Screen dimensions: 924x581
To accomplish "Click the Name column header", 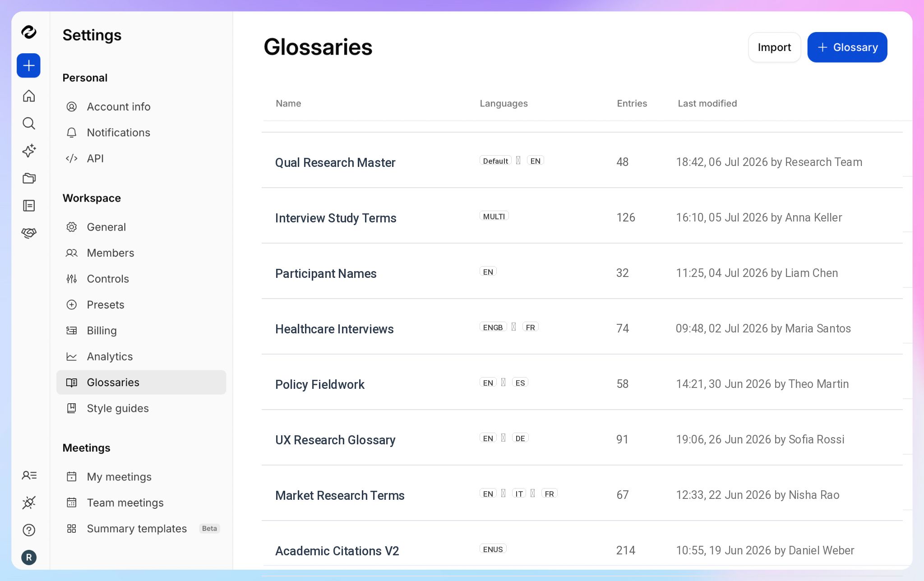I will (x=288, y=103).
